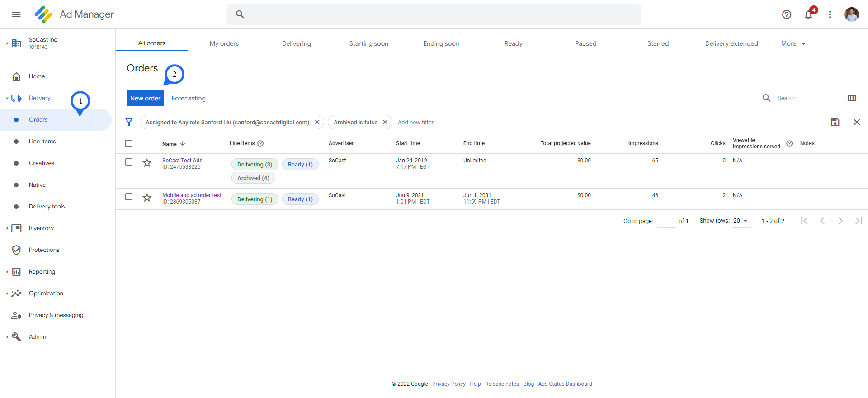Expand the More tabs dropdown
This screenshot has width=868, height=398.
[793, 43]
